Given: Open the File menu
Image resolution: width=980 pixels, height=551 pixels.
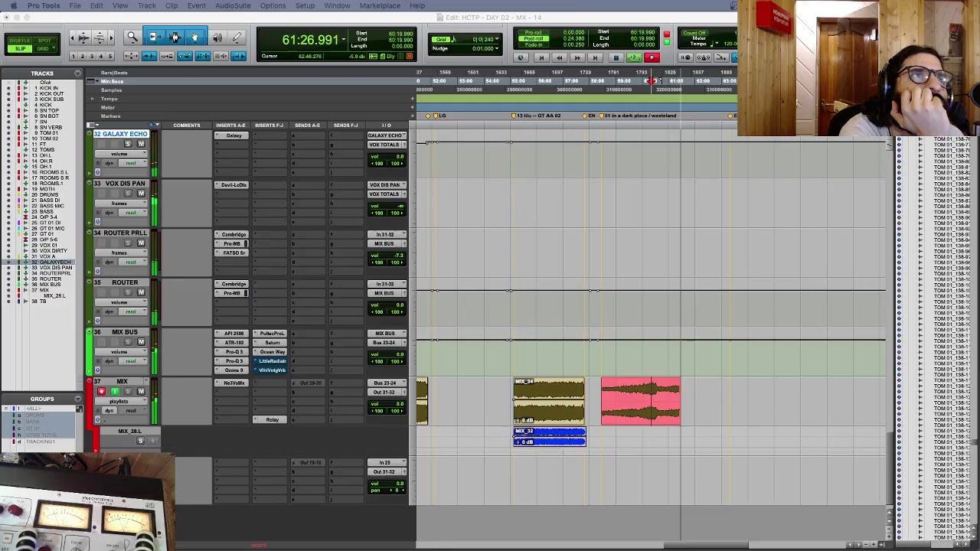Looking at the screenshot, I should pos(75,5).
